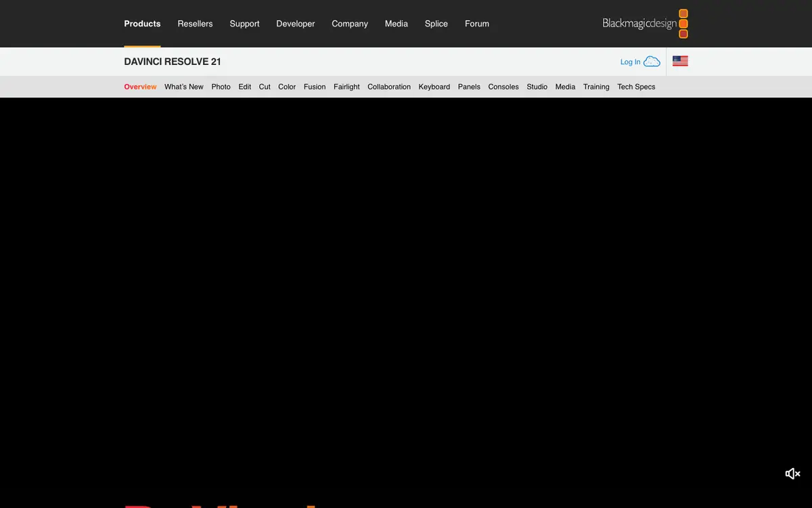Screen dimensions: 812x508
Task: Click the DAVINCI RESOLVE 21 title
Action: click(173, 62)
